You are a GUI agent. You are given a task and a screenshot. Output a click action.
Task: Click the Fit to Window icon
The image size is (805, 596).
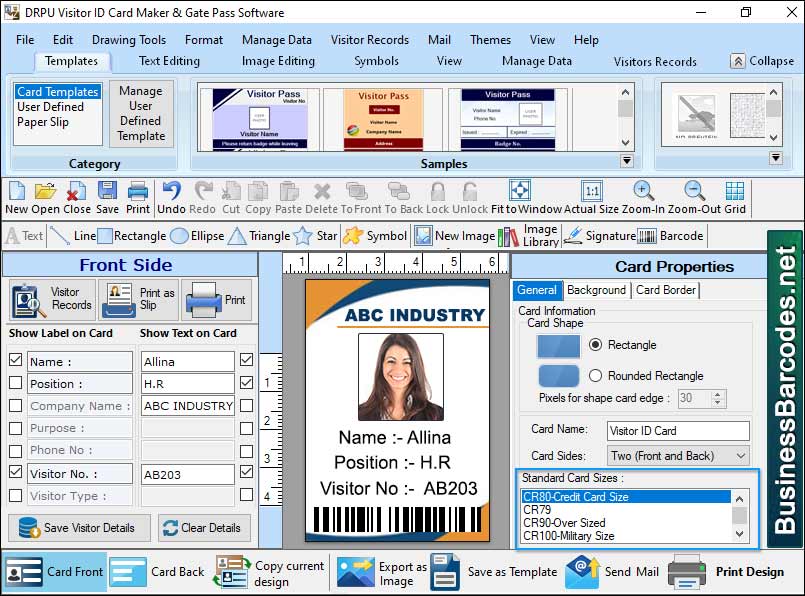(520, 194)
